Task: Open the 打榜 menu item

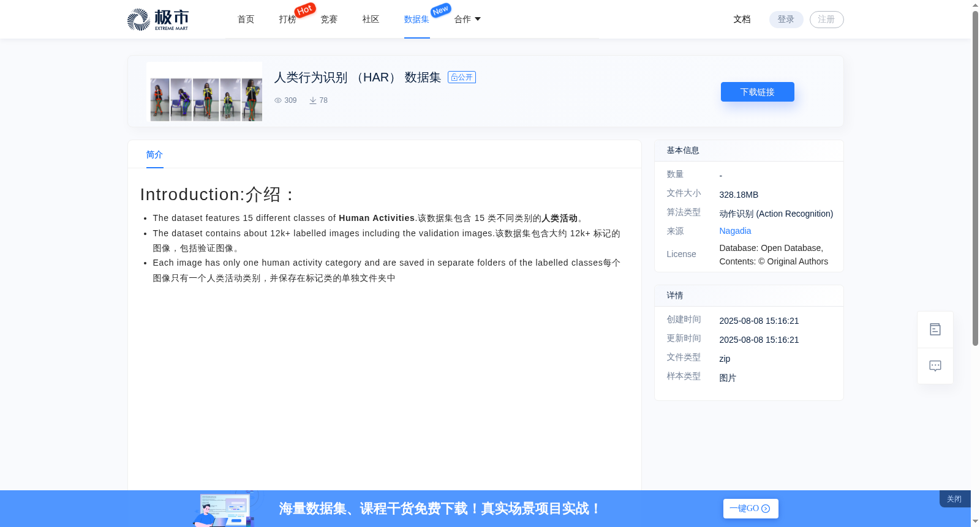Action: pos(287,20)
